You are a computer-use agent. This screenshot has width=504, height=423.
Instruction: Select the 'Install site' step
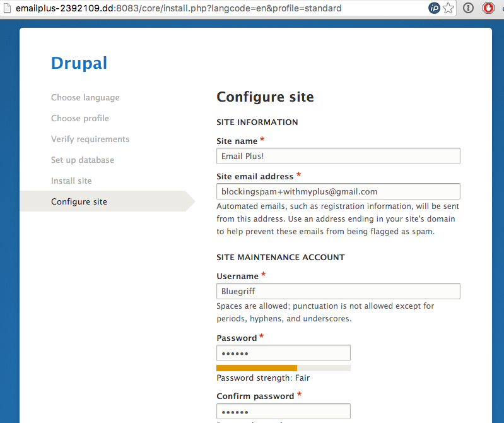point(71,181)
